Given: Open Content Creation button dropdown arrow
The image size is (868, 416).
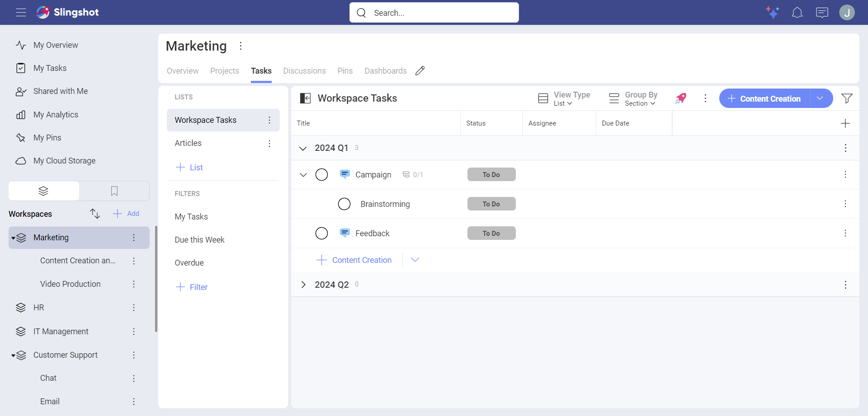Looking at the screenshot, I should [x=821, y=98].
